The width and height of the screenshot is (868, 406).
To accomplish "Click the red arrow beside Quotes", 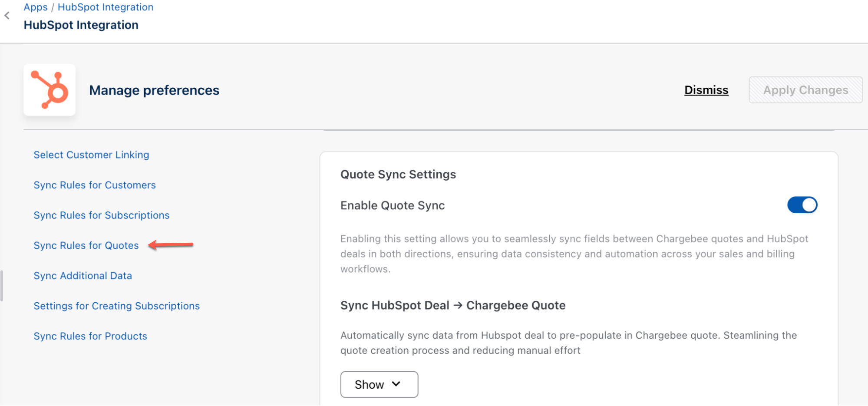I will pyautogui.click(x=171, y=245).
